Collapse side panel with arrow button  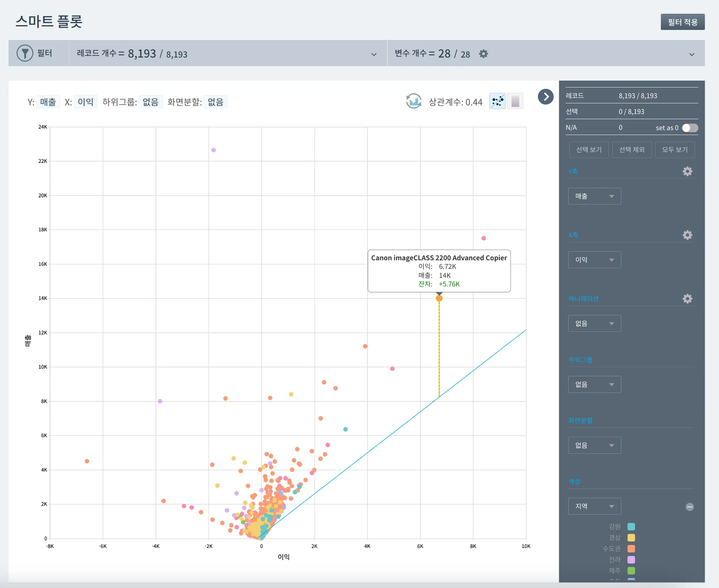[x=546, y=97]
